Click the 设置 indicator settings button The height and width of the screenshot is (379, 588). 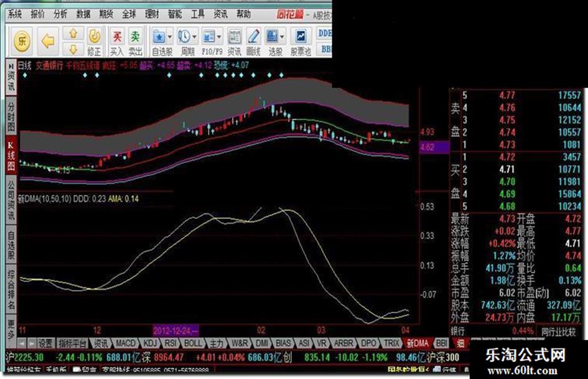click(46, 343)
